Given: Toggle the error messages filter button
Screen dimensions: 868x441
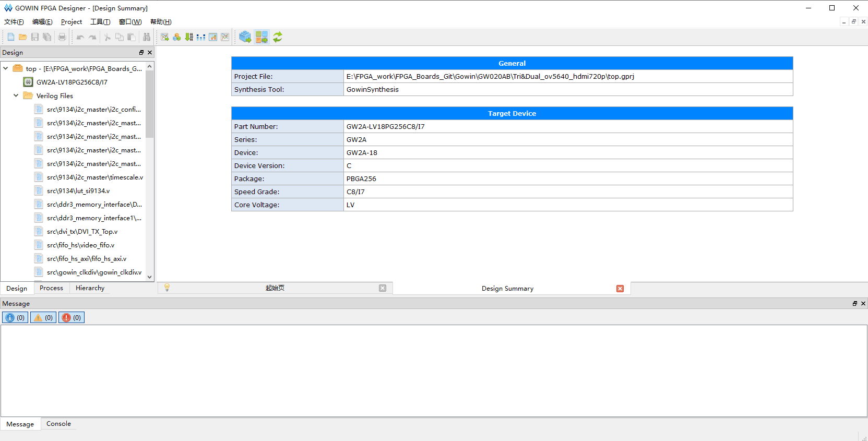Looking at the screenshot, I should coord(72,317).
